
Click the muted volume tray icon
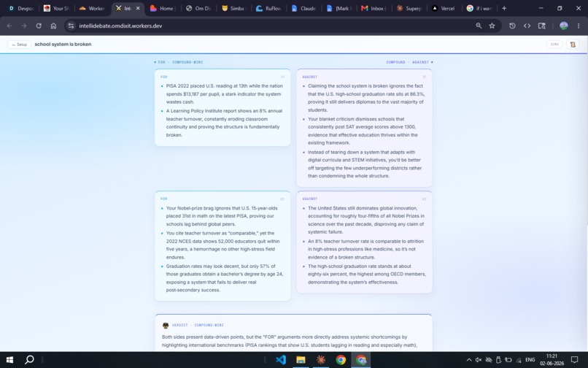pyautogui.click(x=479, y=360)
